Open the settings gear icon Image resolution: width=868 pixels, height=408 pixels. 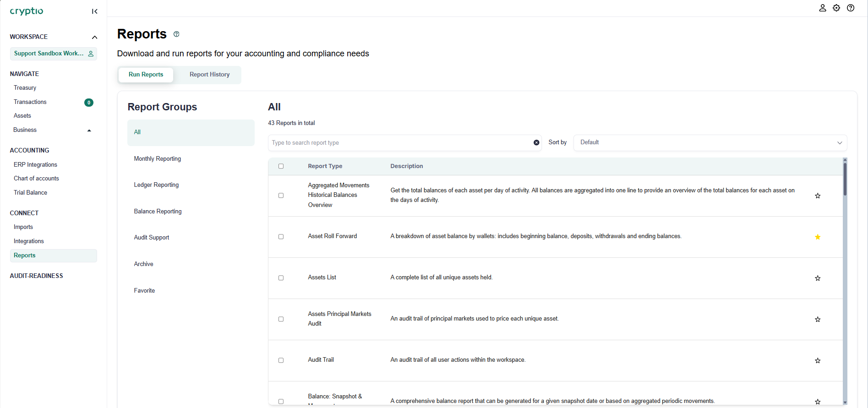836,8
